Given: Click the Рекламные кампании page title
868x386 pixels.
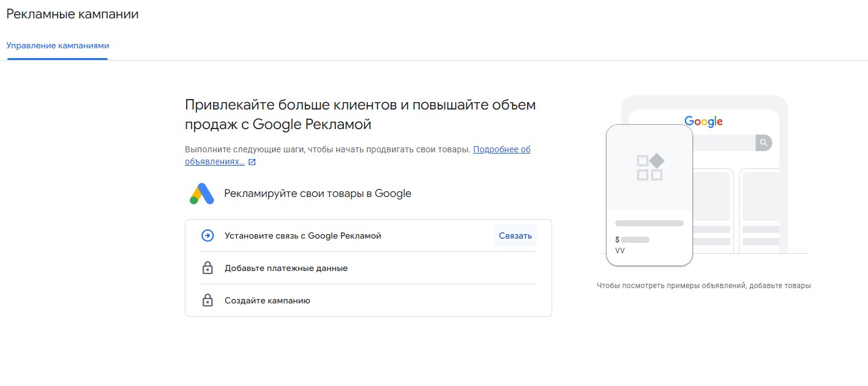Looking at the screenshot, I should click(72, 15).
